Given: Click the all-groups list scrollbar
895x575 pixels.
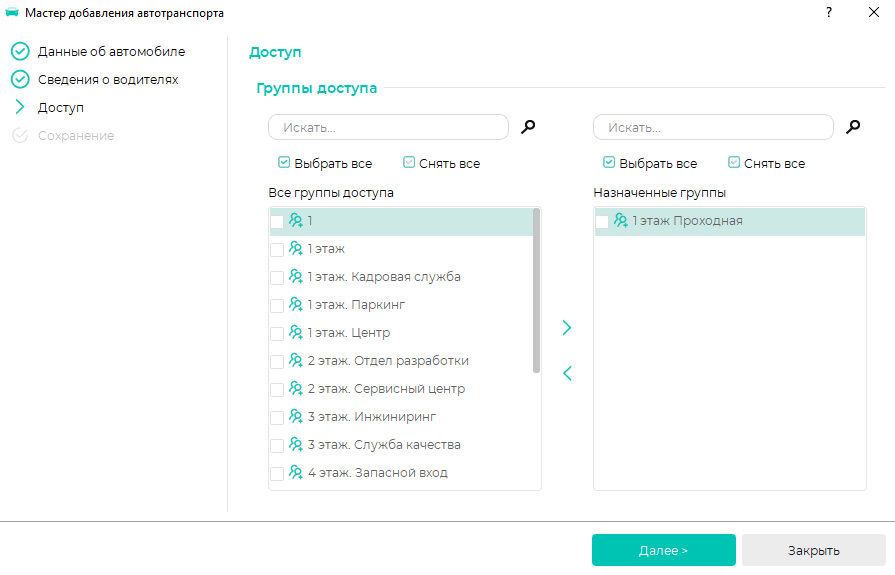Looking at the screenshot, I should click(x=536, y=291).
